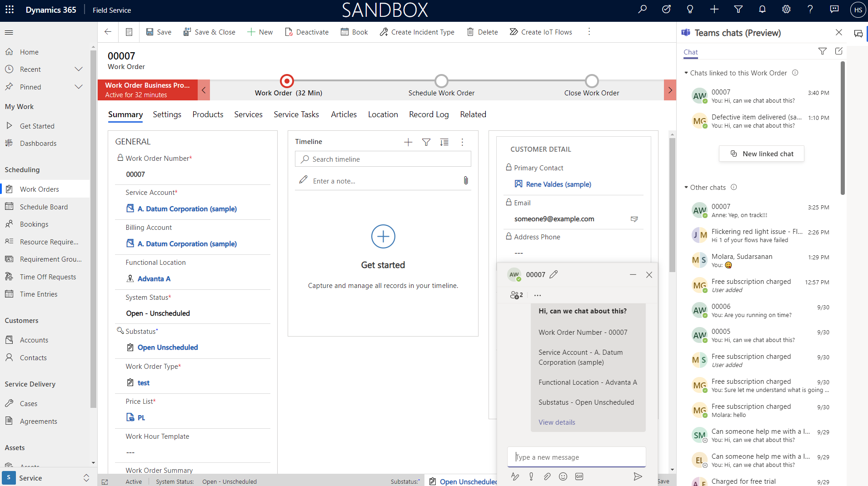The height and width of the screenshot is (486, 868).
Task: Open record set page icon
Action: [x=129, y=32]
